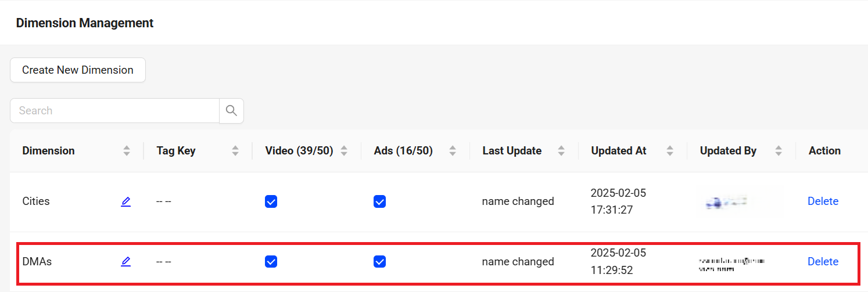868x292 pixels.
Task: Toggle Video checkbox for DMAs
Action: 271,262
